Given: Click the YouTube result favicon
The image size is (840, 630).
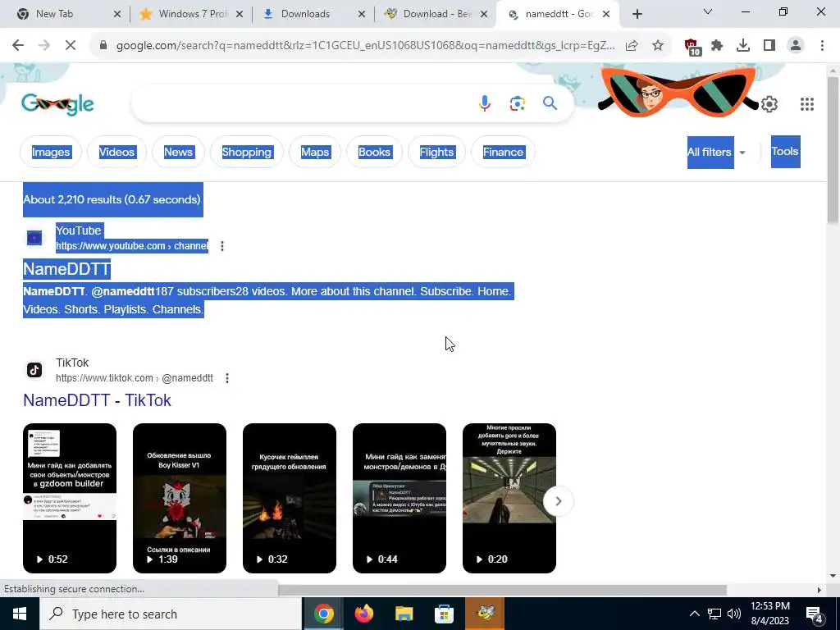Looking at the screenshot, I should pos(34,238).
